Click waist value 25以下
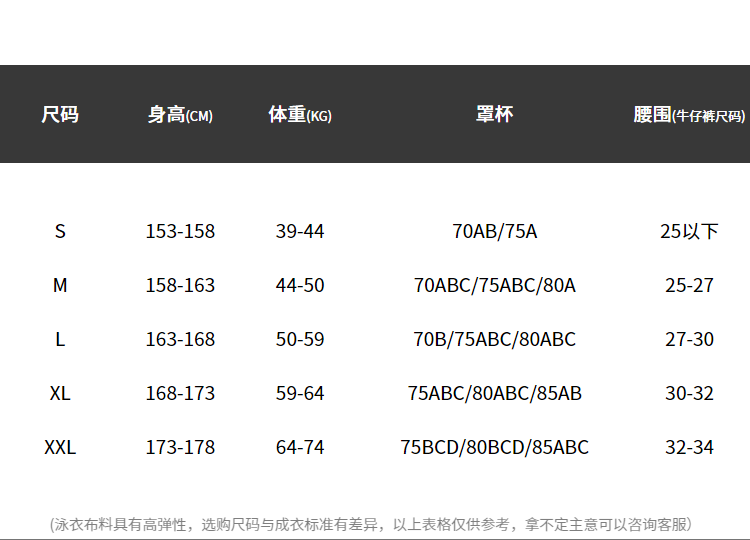Viewport: 750px width, 540px height. coord(689,231)
